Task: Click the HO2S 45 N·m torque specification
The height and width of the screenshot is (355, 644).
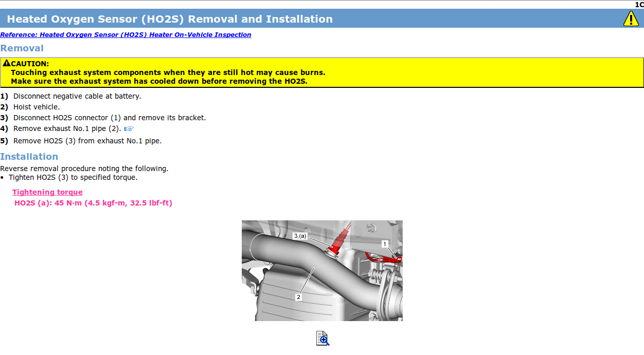Action: 93,203
